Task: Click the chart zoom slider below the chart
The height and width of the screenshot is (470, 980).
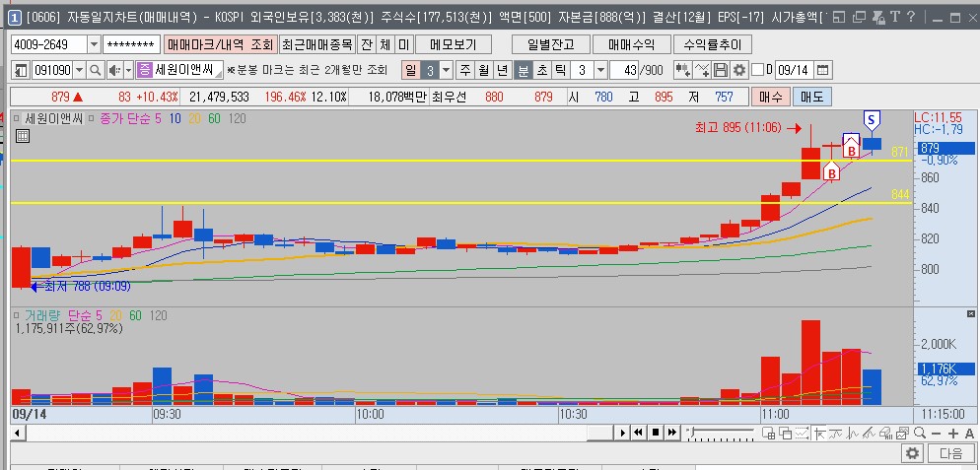Action: (721, 432)
